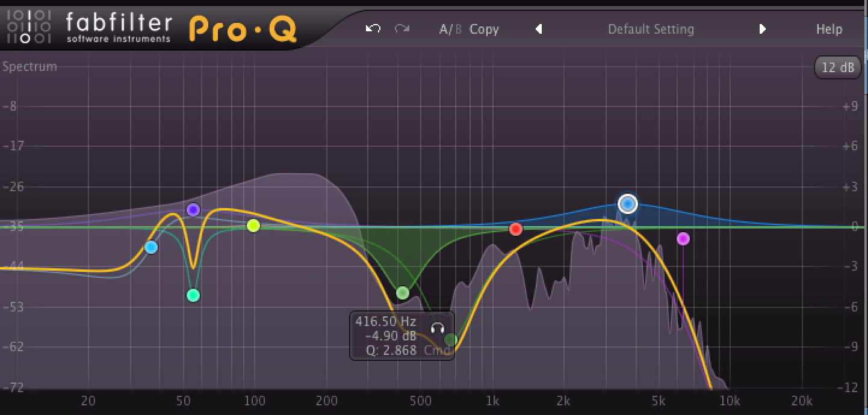The image size is (868, 415).
Task: Select the light blue band node near 30 Hz
Action: point(152,245)
